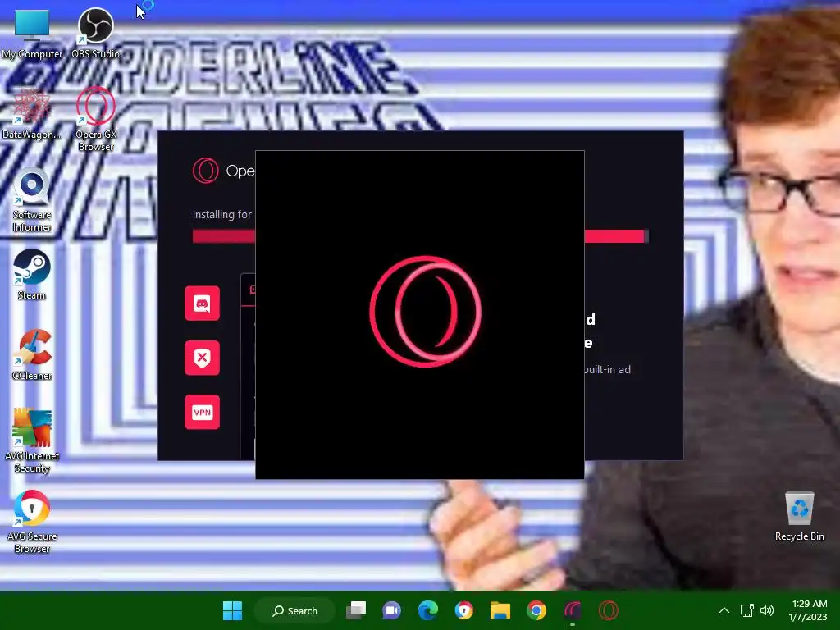Viewport: 840px width, 630px height.
Task: Click the Opera GX splash logo
Action: click(426, 312)
